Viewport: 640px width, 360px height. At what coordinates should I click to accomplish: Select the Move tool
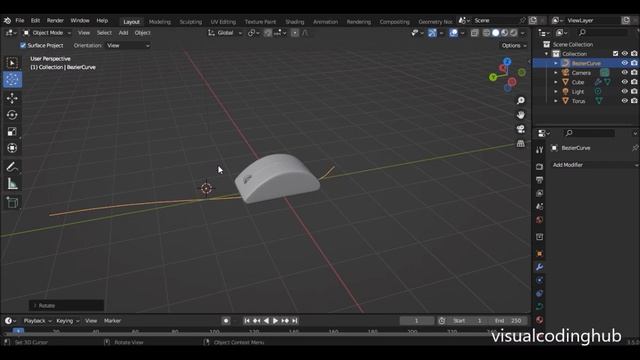tap(12, 98)
